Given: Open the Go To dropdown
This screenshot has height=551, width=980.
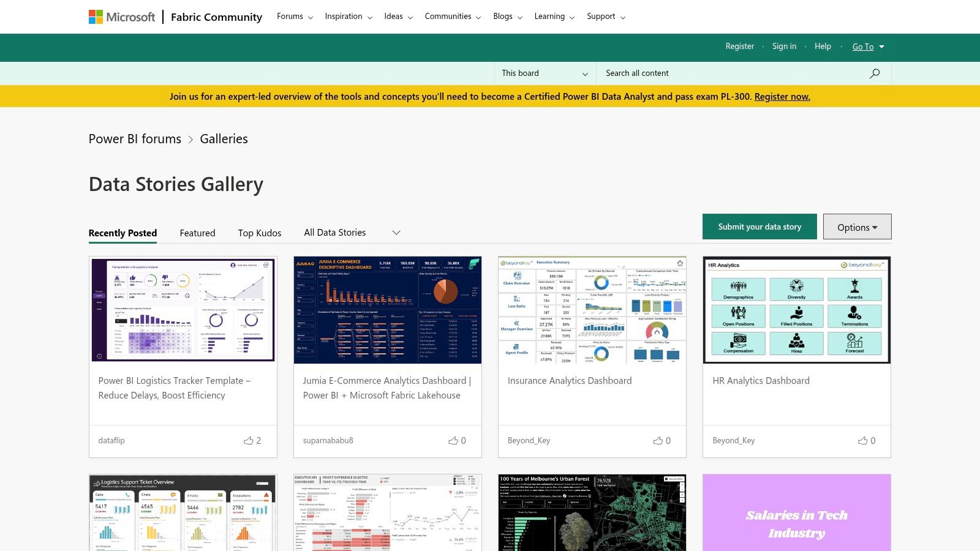Looking at the screenshot, I should click(868, 47).
